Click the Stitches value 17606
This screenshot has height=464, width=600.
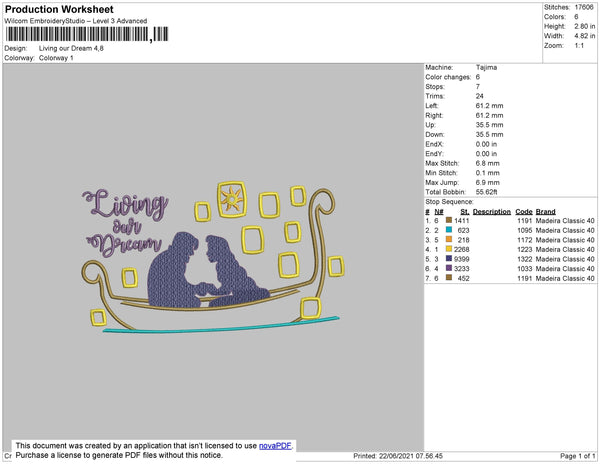click(x=584, y=7)
